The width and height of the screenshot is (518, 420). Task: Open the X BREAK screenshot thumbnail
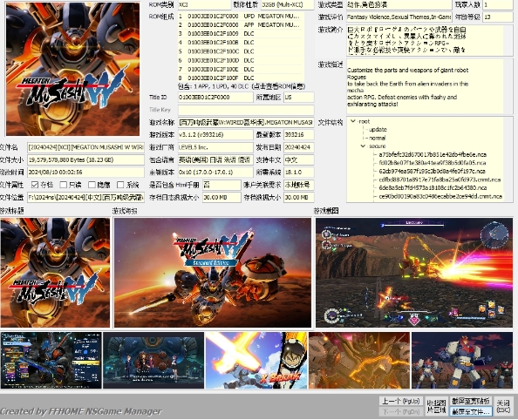pos(256,360)
